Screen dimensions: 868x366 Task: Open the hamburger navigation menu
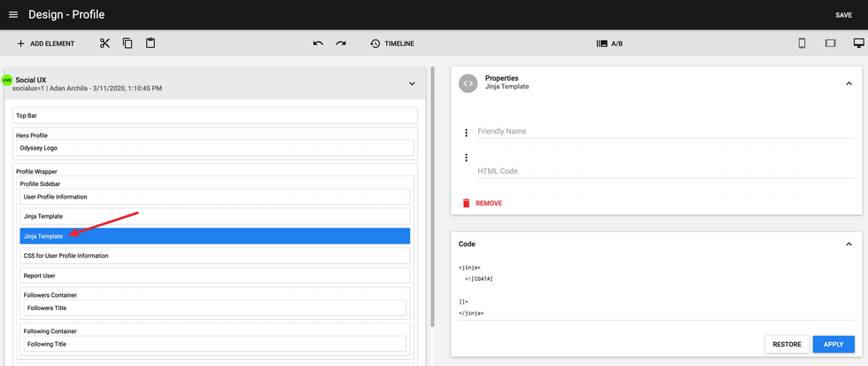[x=12, y=15]
